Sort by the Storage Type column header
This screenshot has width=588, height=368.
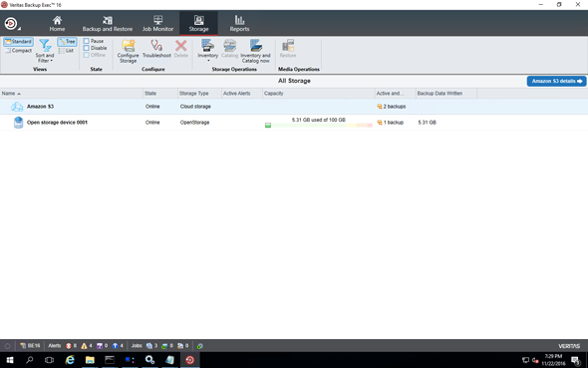pos(199,94)
